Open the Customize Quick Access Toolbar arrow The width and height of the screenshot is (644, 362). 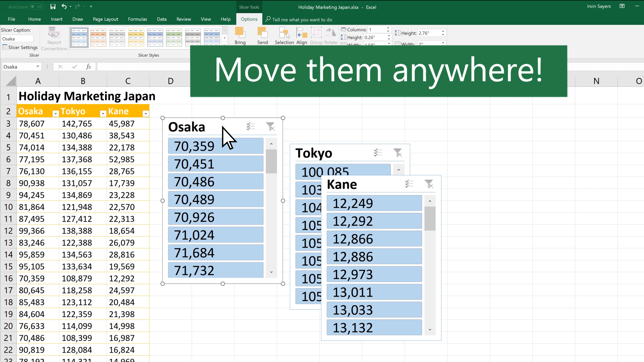[x=91, y=6]
